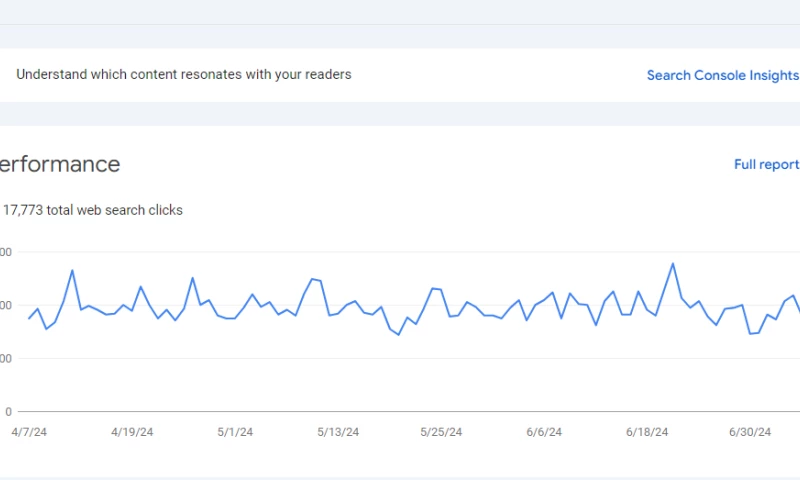This screenshot has height=480, width=800.
Task: Open the Full report for Performance
Action: [766, 165]
